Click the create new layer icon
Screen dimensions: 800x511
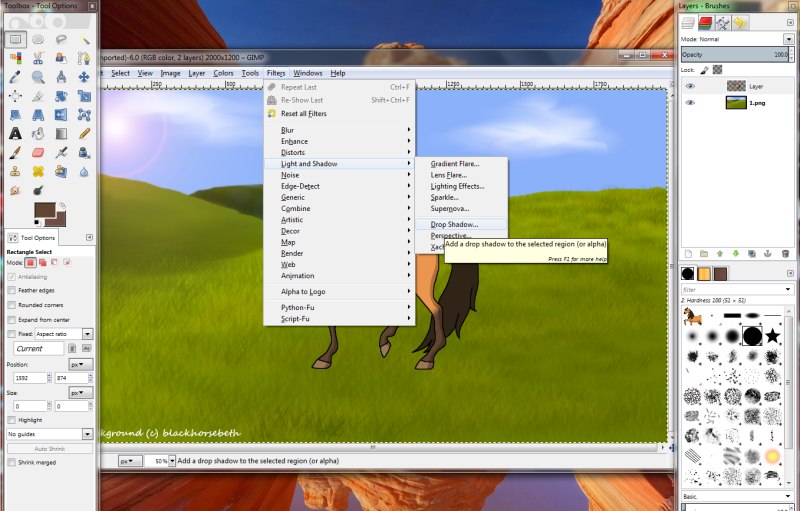pos(688,253)
